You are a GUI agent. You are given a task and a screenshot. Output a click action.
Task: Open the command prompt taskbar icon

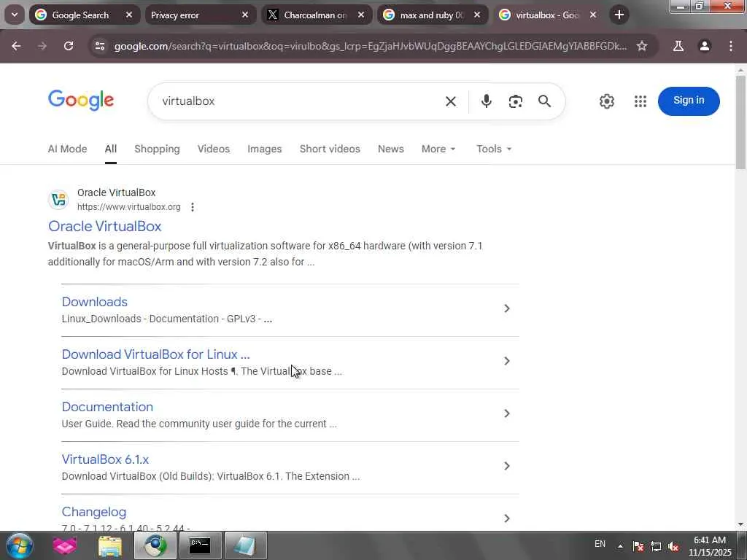click(200, 545)
